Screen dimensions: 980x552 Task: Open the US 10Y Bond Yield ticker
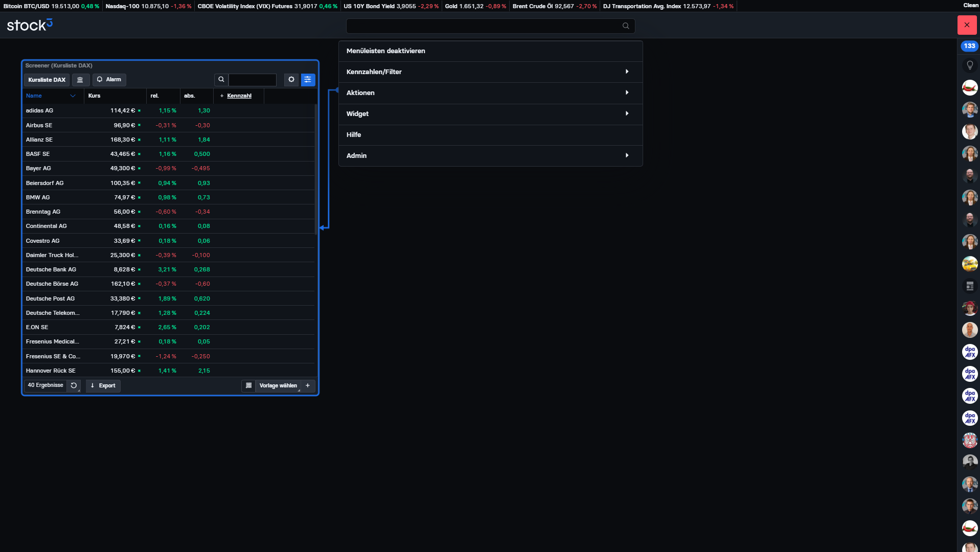[391, 6]
